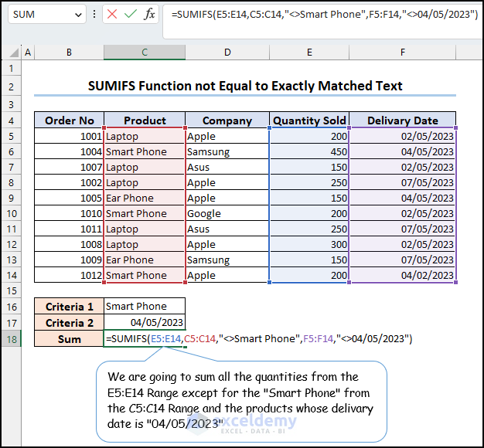Select row 4 header
The image size is (484, 448).
[x=11, y=120]
